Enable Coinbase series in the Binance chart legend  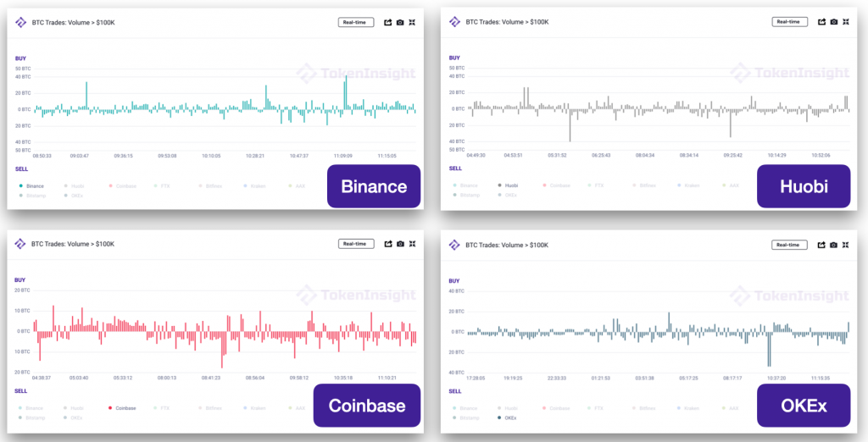pos(122,186)
